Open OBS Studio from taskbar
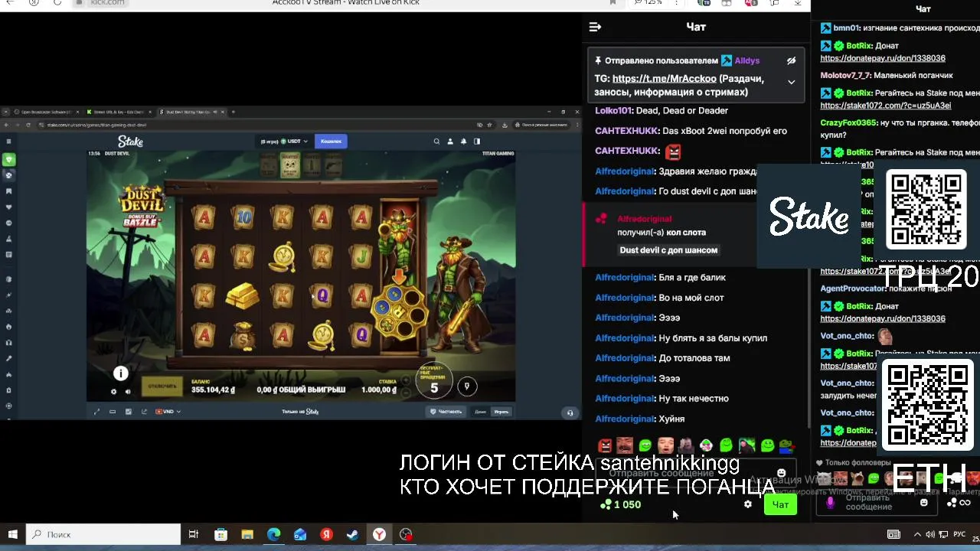980x551 pixels. (406, 534)
